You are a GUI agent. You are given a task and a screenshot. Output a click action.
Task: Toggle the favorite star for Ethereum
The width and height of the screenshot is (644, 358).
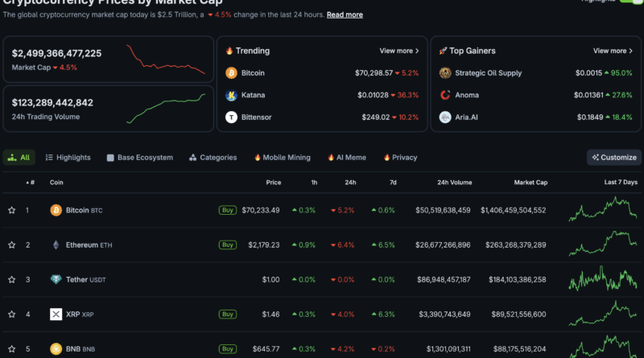click(x=12, y=245)
